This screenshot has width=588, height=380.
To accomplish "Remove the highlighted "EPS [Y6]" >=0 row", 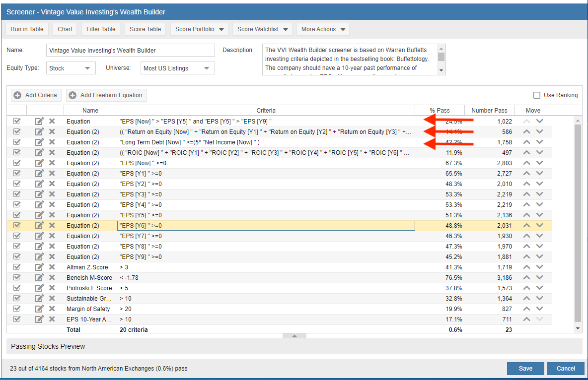I will (x=52, y=226).
